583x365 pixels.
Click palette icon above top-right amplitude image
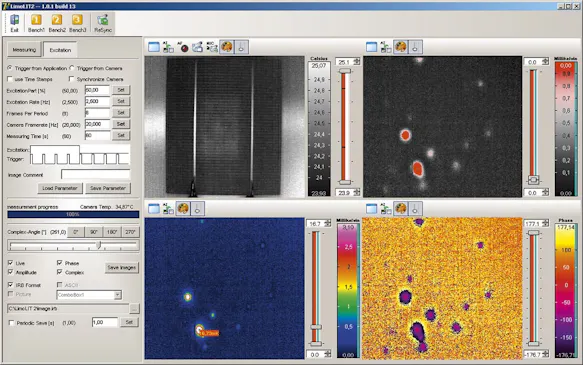[401, 47]
